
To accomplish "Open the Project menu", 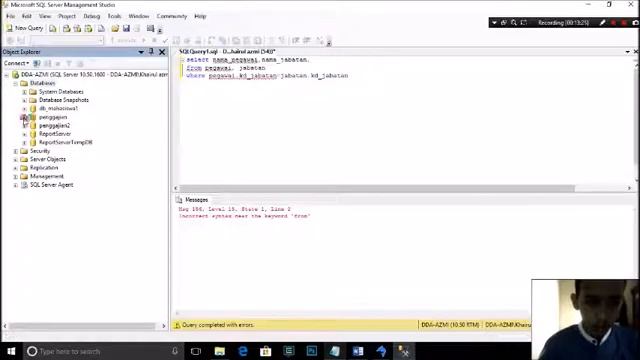I will (x=67, y=16).
